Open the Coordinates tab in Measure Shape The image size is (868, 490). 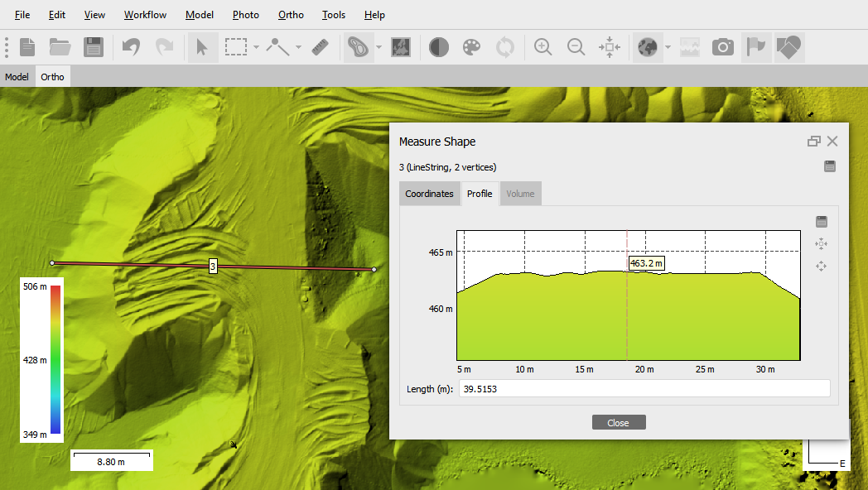[x=430, y=194]
